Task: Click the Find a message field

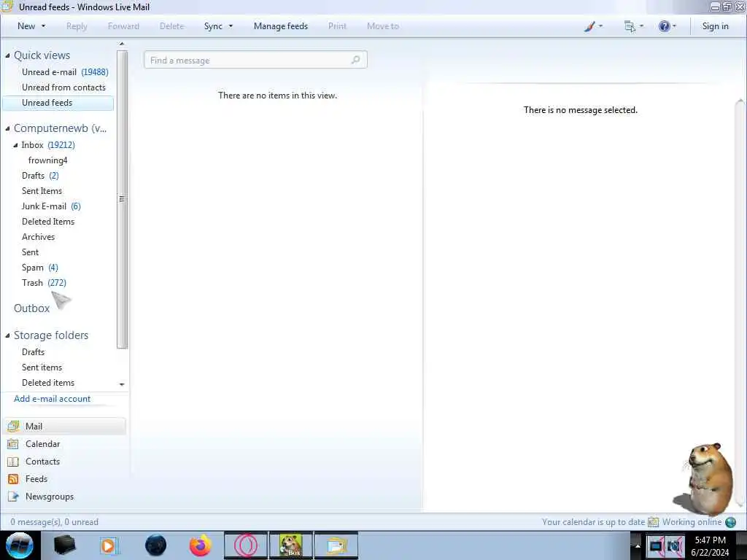Action: (x=255, y=60)
